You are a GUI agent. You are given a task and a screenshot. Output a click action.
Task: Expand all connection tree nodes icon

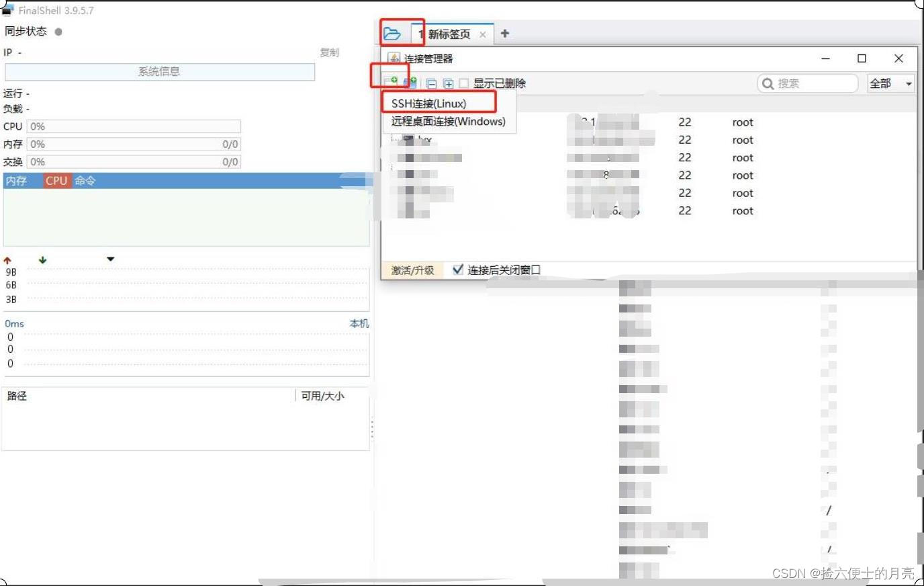pos(448,84)
